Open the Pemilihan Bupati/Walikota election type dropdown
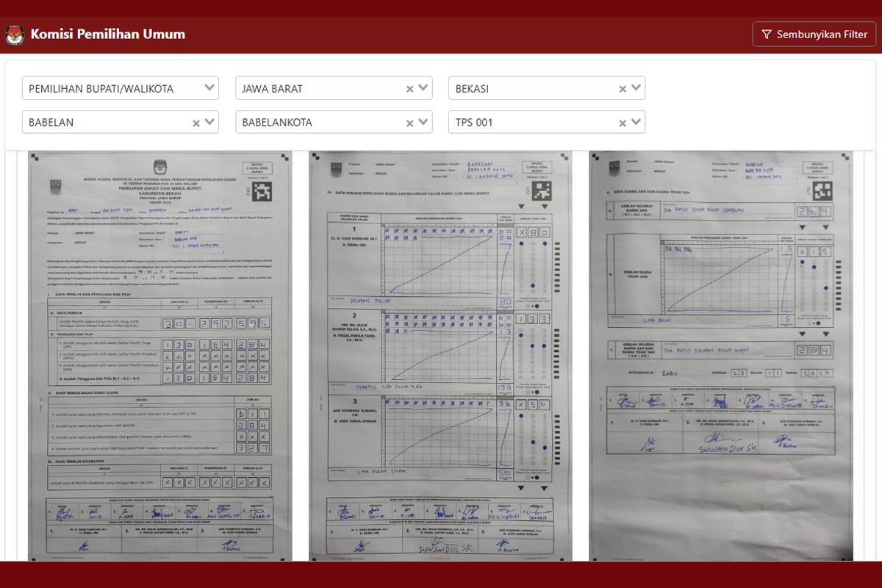 (121, 88)
